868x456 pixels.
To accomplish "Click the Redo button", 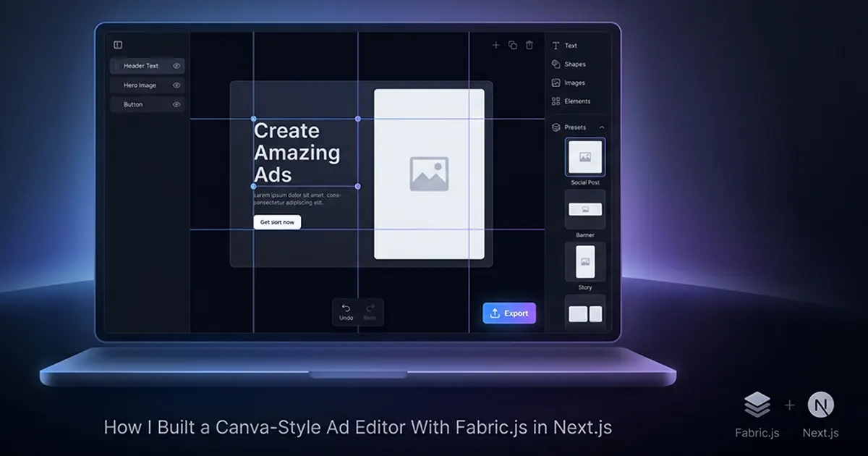I will click(x=370, y=312).
